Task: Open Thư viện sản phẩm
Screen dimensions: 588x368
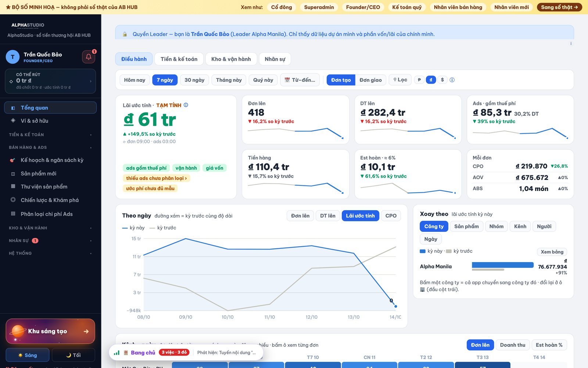Action: pos(50,187)
